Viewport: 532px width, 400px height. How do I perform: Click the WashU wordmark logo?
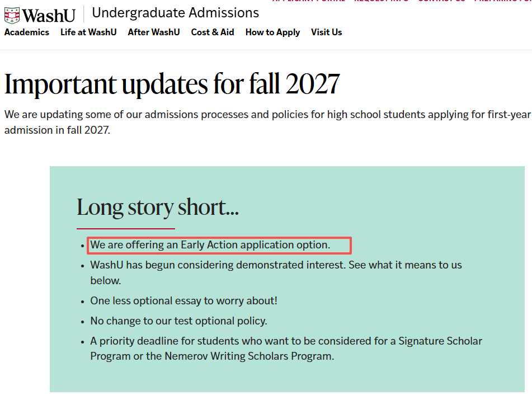(49, 16)
